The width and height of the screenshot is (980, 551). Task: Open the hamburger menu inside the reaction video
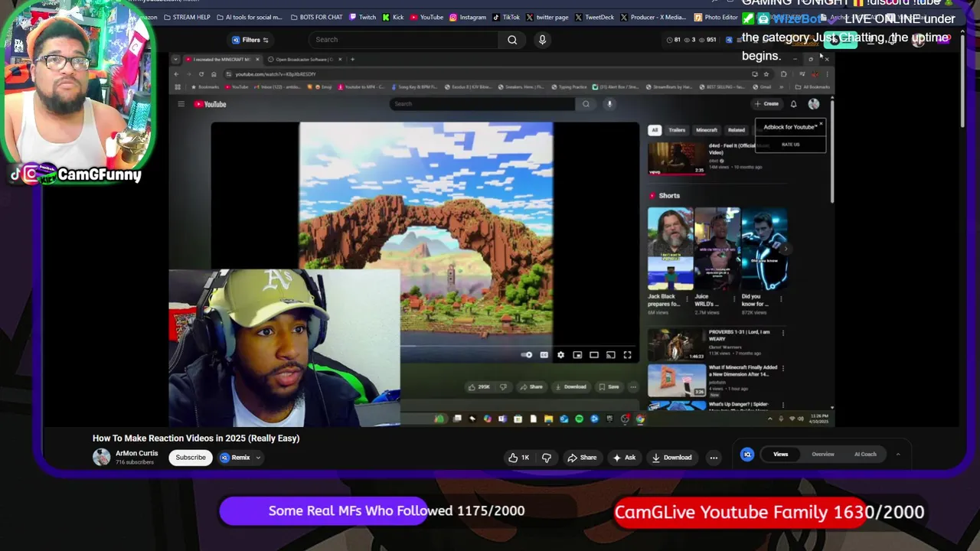pos(181,104)
